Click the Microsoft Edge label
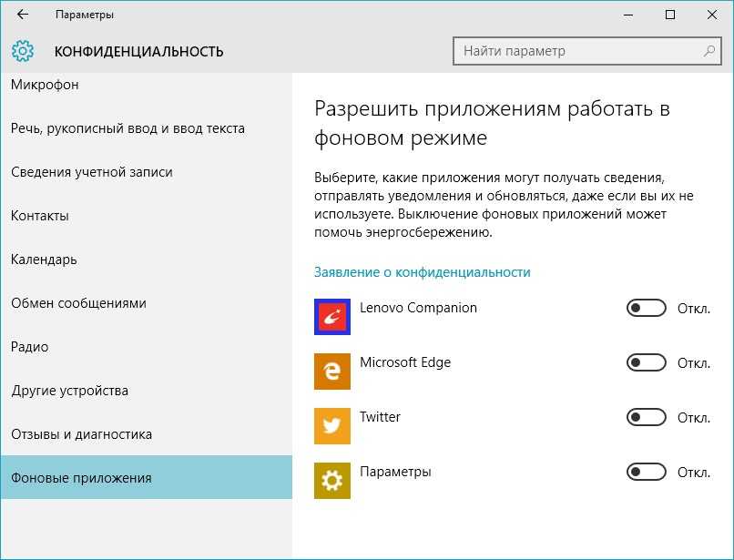The width and height of the screenshot is (734, 560). [x=405, y=362]
